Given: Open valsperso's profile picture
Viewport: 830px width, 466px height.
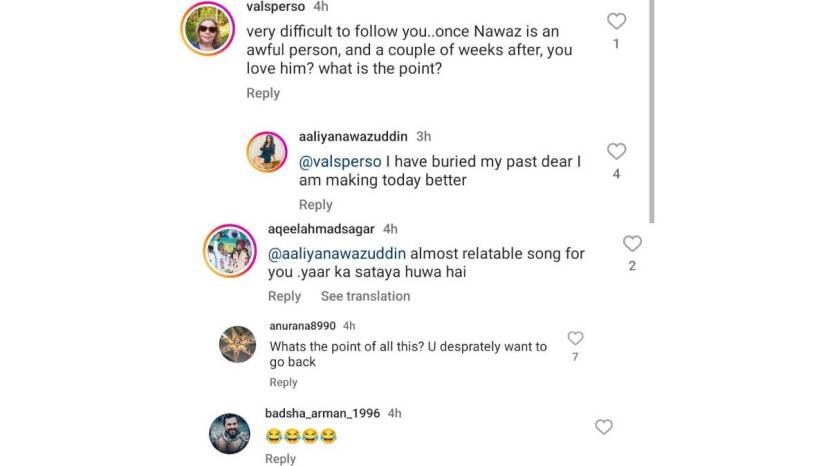Looking at the screenshot, I should click(x=207, y=29).
